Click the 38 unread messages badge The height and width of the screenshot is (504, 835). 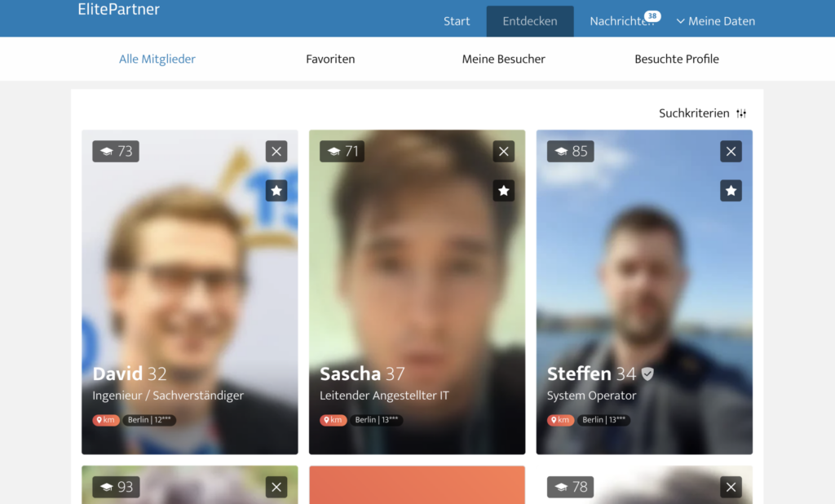click(x=652, y=16)
